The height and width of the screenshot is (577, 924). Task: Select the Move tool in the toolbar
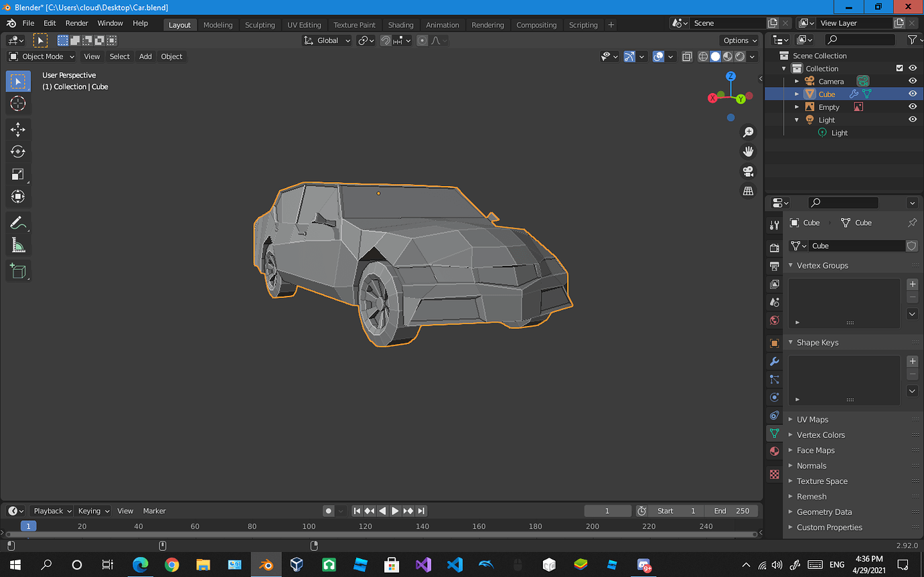18,129
